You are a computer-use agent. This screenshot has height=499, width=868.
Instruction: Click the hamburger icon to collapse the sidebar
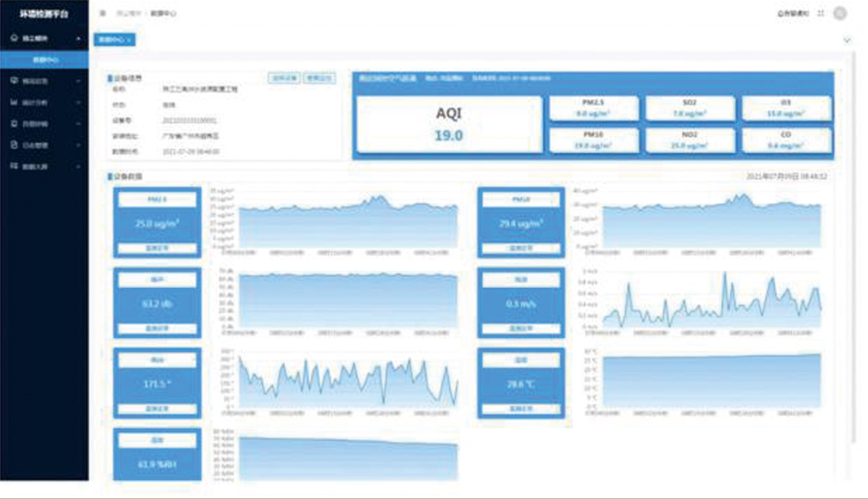[102, 13]
